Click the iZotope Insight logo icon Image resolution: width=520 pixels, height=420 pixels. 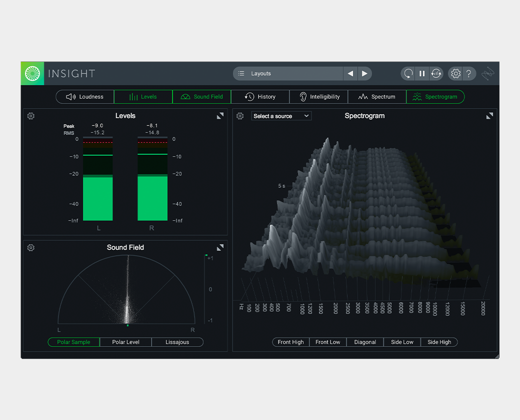[32, 73]
